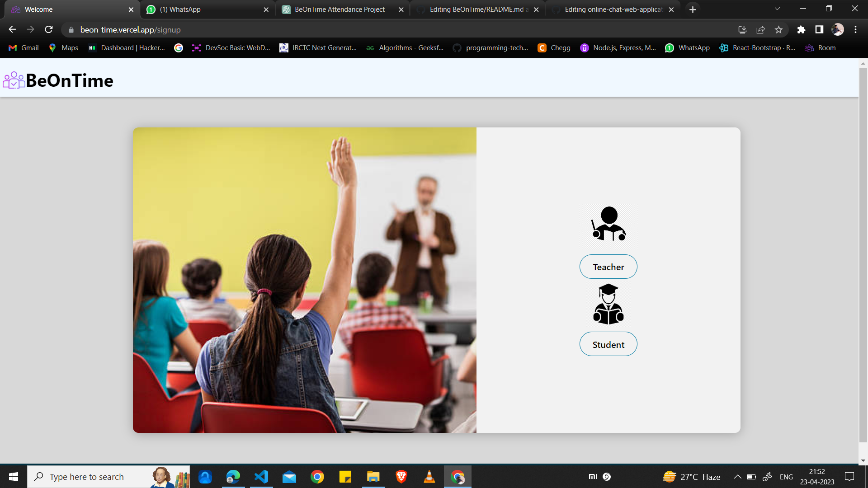Screen dimensions: 868x488
Task: Reload the current page
Action: point(49,30)
